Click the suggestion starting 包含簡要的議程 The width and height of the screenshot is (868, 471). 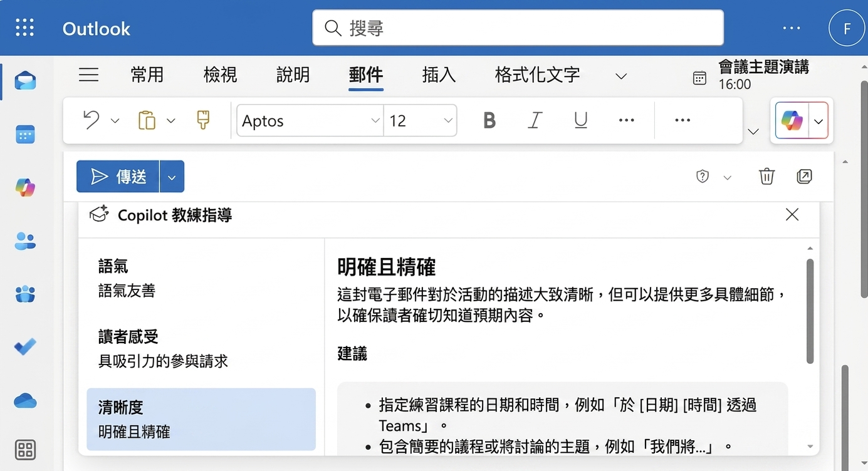(555, 447)
